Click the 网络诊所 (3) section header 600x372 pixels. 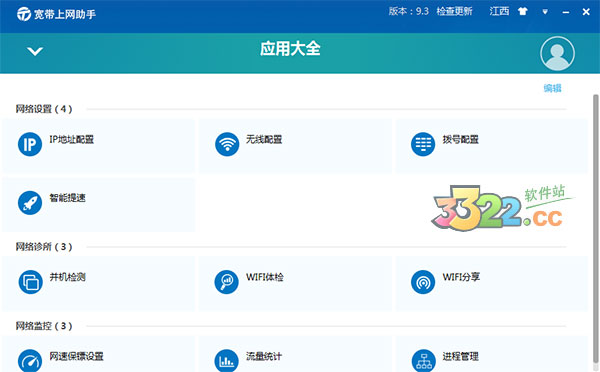[x=44, y=246]
